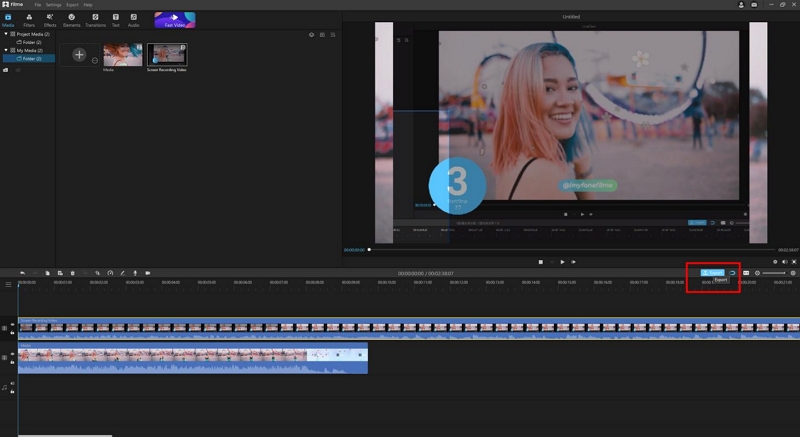Click the timeline zoom in icon
Image resolution: width=800 pixels, height=437 pixels.
click(793, 273)
